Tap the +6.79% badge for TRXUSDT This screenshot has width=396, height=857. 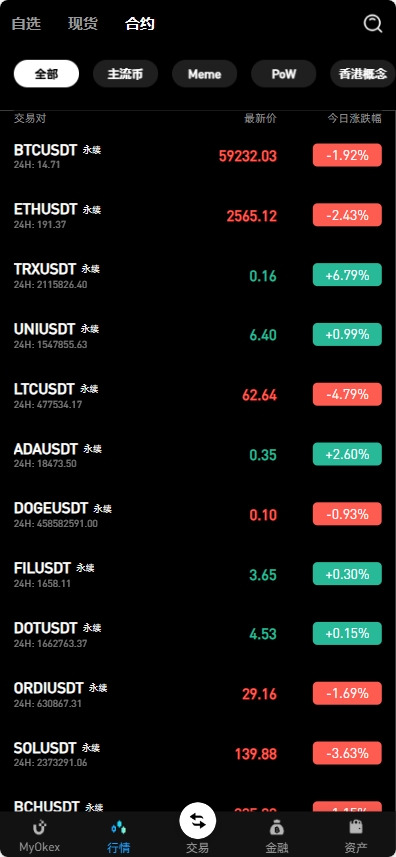tap(347, 275)
